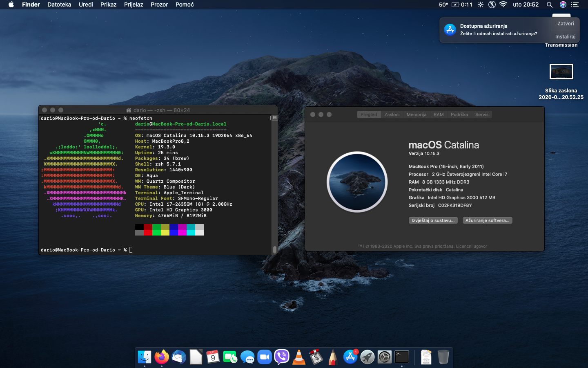Open the Apple menu

[x=11, y=4]
